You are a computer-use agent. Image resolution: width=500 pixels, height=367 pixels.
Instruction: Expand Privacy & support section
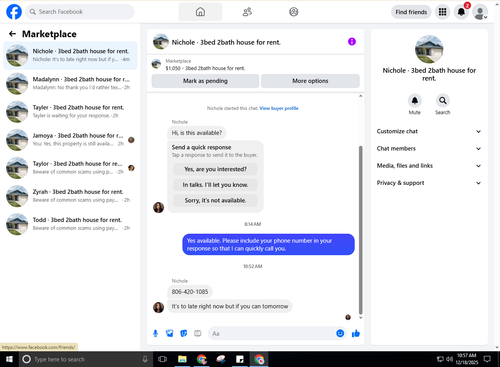coord(429,183)
